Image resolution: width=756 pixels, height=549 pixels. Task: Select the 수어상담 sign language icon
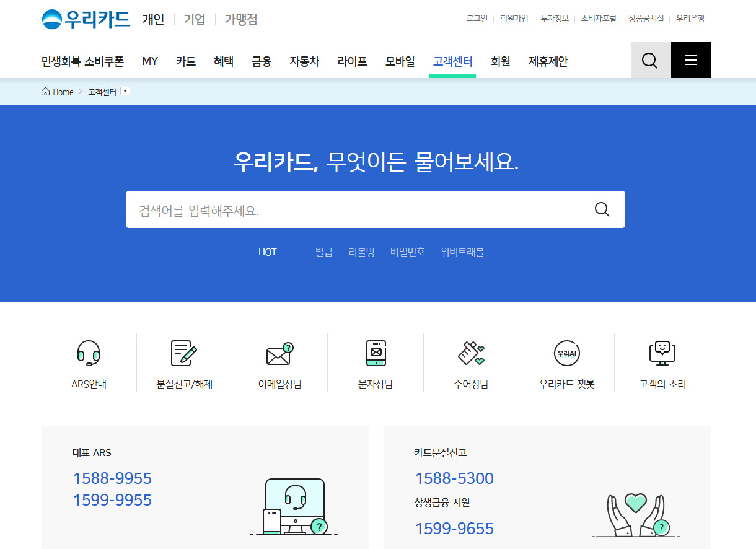471,353
